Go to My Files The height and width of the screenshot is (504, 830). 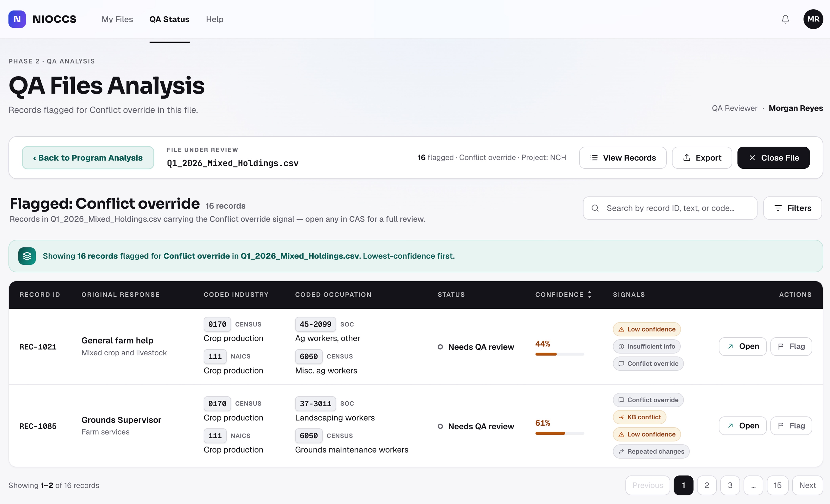pos(117,19)
